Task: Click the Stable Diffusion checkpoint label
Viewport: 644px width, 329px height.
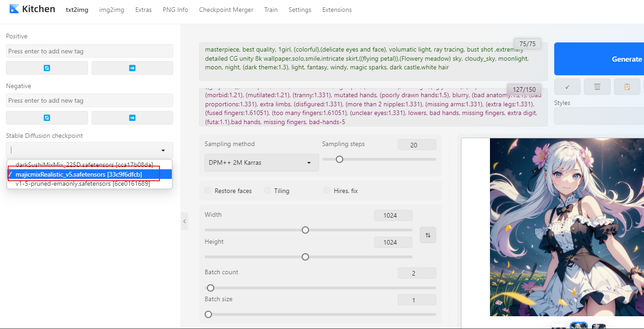Action: (44, 136)
